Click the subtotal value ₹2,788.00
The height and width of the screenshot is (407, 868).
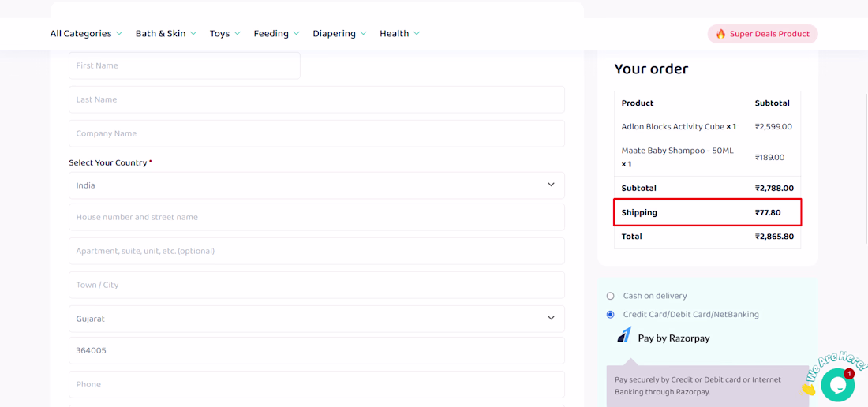click(x=774, y=188)
